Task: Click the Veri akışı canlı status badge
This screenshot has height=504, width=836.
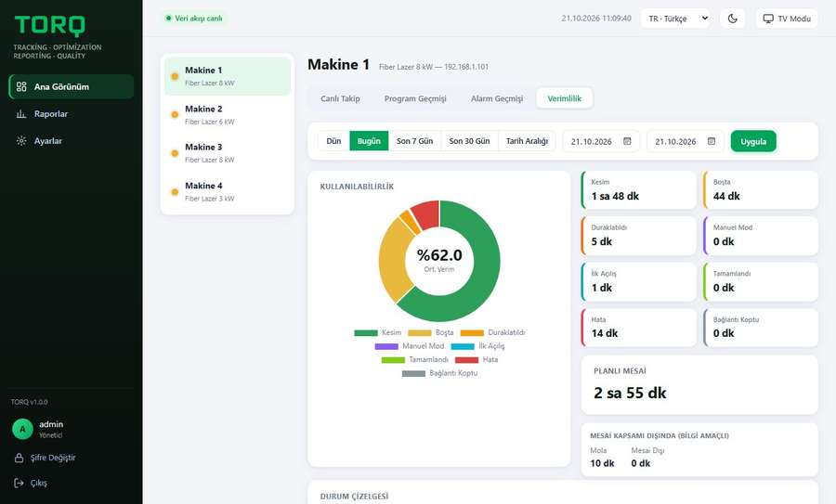Action: pos(194,19)
